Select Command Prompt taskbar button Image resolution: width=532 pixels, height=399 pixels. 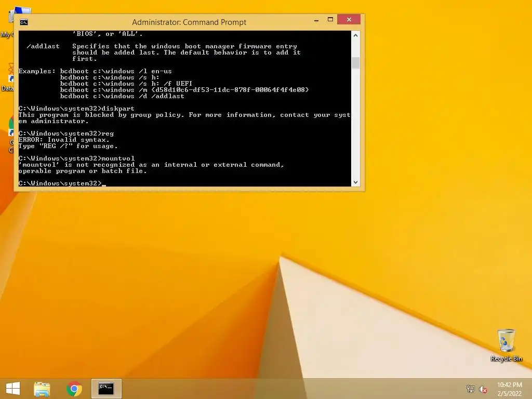coord(106,389)
